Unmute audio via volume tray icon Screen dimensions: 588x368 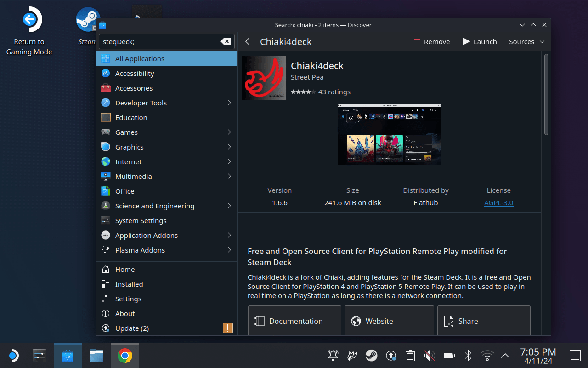pyautogui.click(x=429, y=356)
